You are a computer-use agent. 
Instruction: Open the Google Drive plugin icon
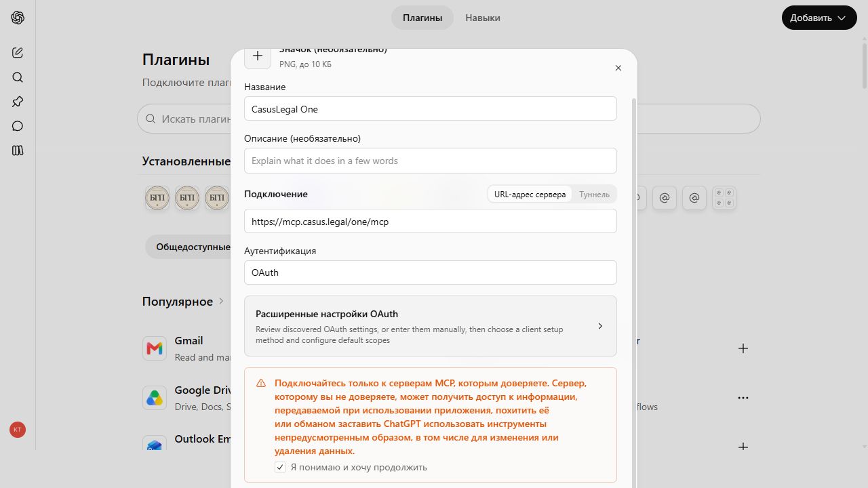[155, 398]
